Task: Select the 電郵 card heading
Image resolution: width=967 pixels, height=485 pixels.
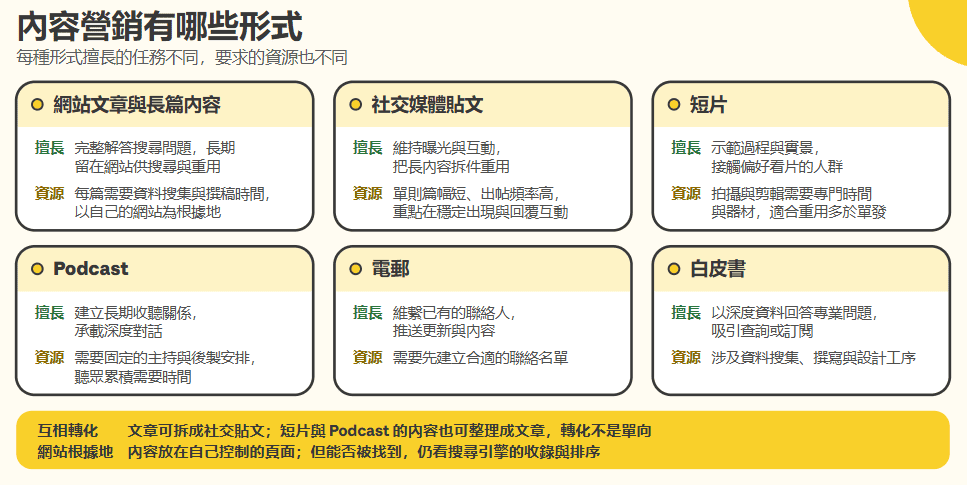Action: [x=390, y=269]
